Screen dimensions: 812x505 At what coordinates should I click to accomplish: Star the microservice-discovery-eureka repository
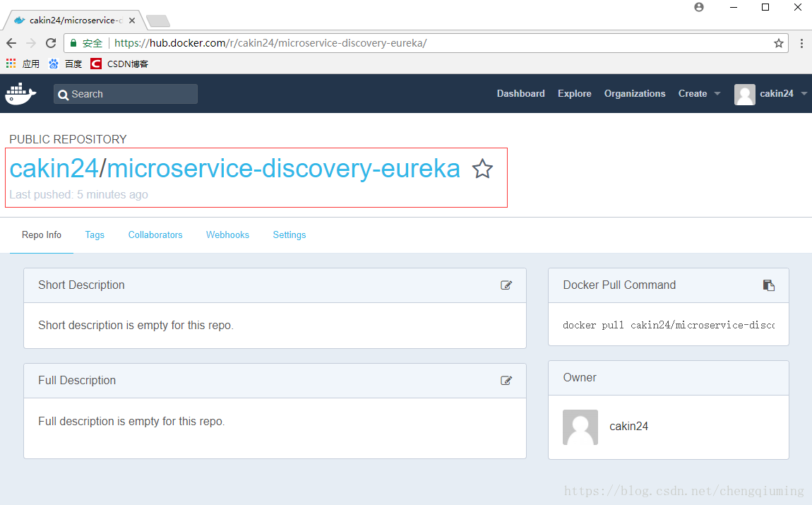tap(482, 169)
